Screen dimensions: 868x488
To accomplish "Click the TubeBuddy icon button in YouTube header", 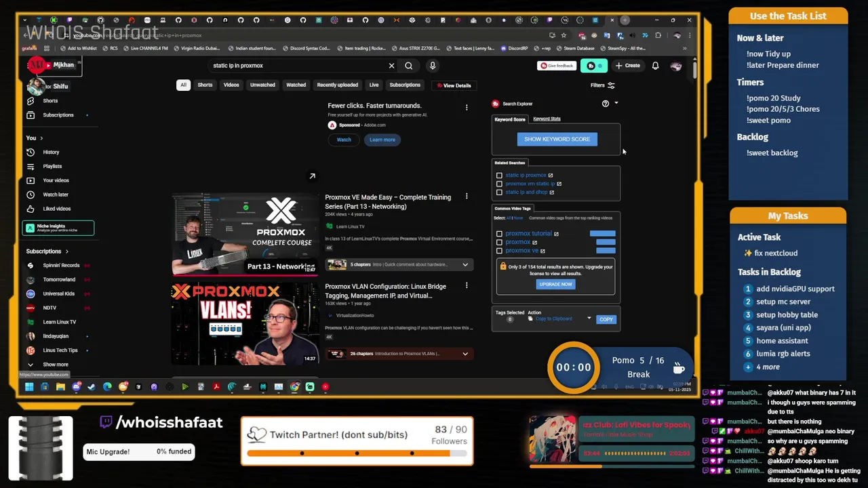I will click(594, 66).
